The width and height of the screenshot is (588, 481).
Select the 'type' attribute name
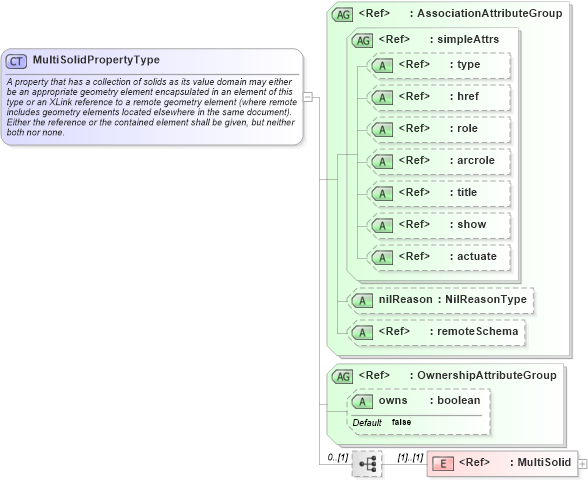point(468,64)
